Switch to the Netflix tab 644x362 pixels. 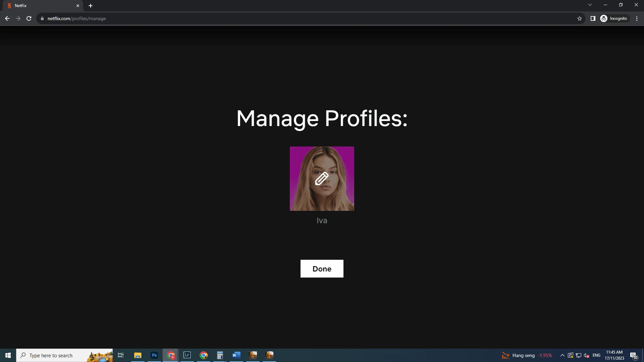[43, 6]
